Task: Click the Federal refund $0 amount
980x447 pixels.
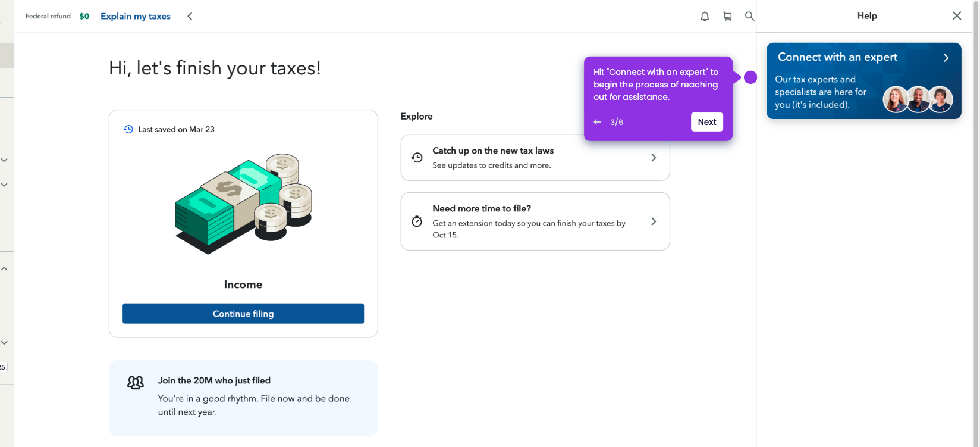Action: click(x=84, y=17)
